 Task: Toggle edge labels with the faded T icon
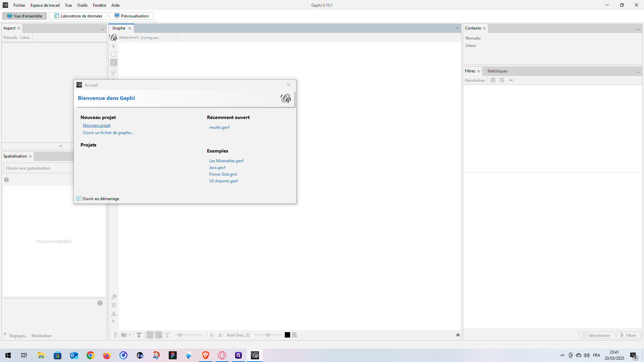click(167, 335)
